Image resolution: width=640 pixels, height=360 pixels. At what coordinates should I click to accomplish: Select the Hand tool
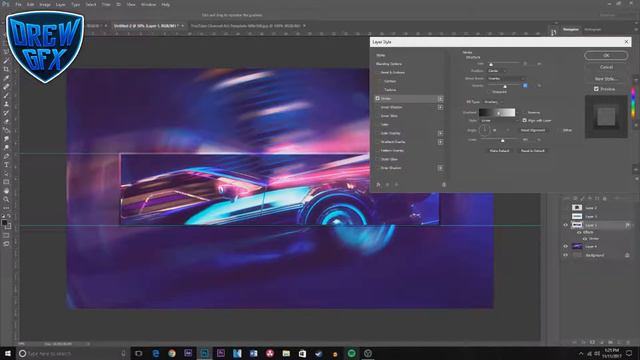click(6, 191)
